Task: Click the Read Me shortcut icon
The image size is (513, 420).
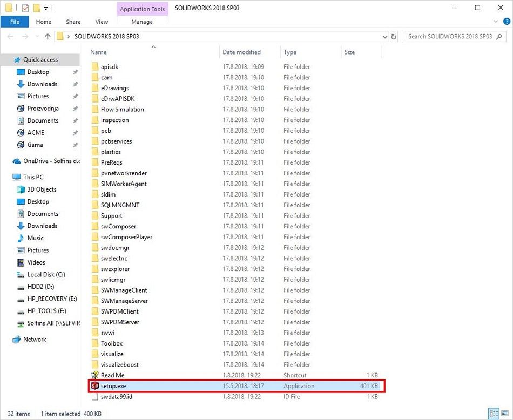Action: pyautogui.click(x=95, y=375)
